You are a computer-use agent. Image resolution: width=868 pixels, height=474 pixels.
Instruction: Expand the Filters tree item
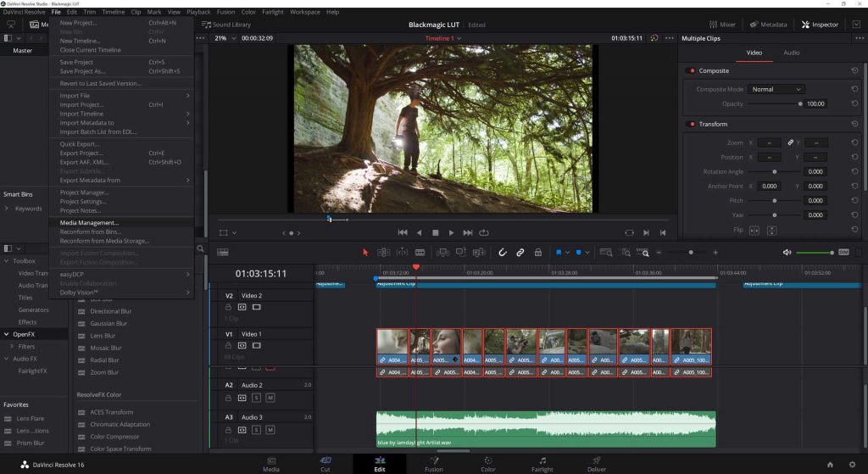pyautogui.click(x=12, y=347)
